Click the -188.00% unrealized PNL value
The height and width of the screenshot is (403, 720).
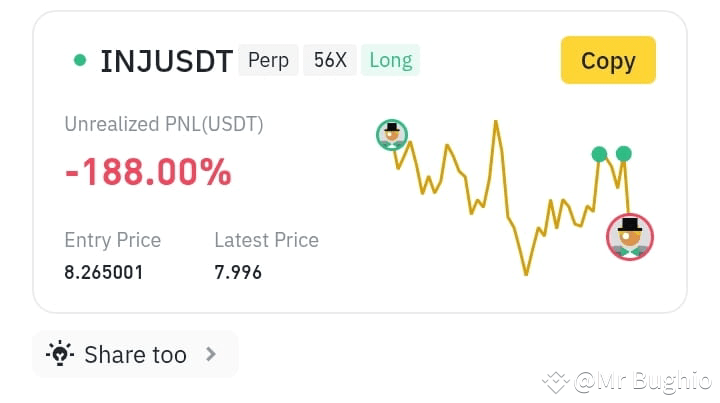[x=148, y=172]
